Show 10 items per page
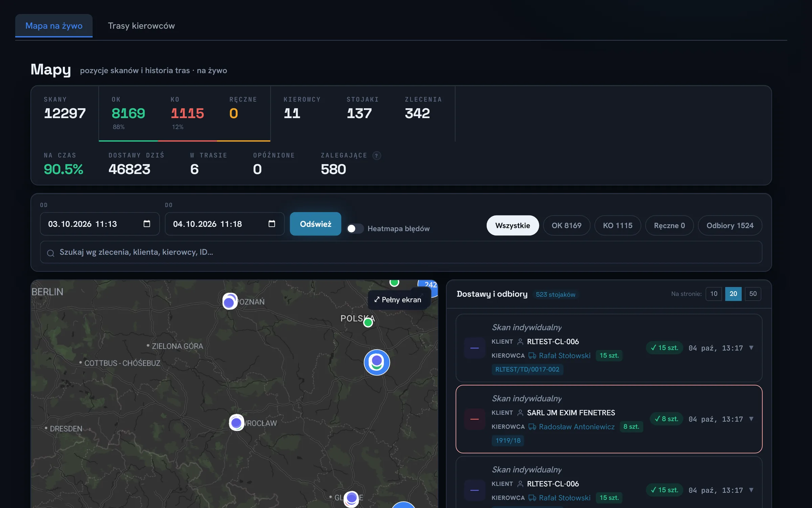Viewport: 812px width, 508px height. [714, 294]
